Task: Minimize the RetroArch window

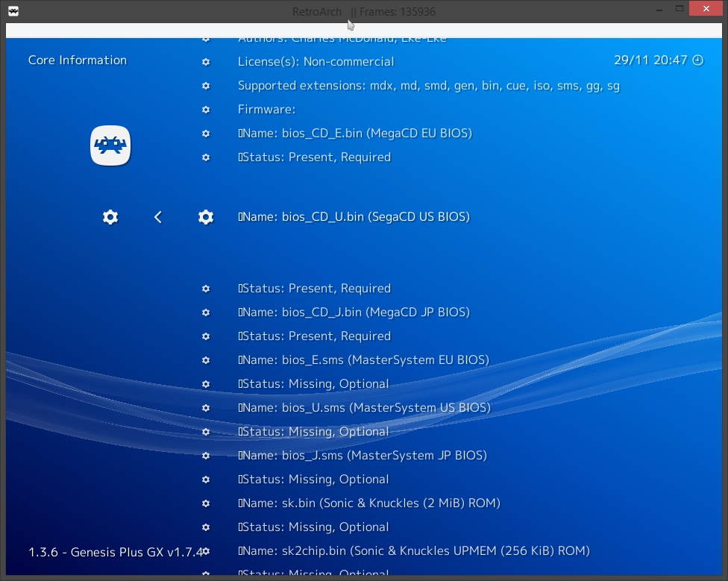Action: (659, 8)
